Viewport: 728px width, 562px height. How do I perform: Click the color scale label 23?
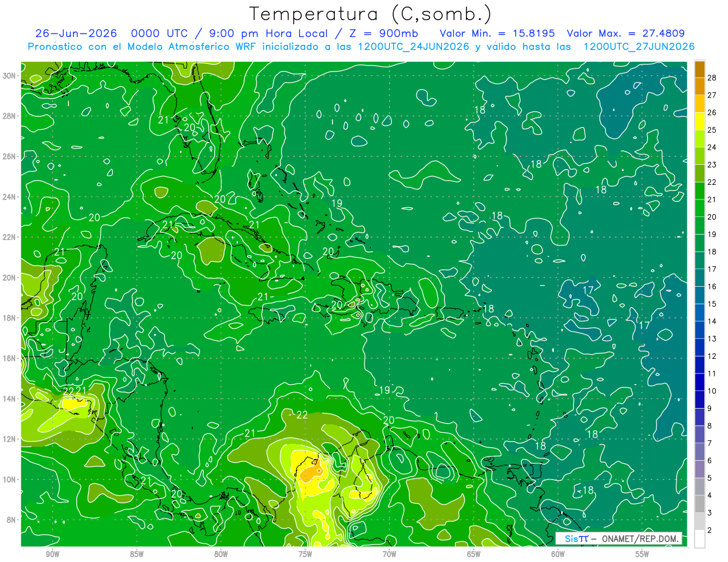712,164
